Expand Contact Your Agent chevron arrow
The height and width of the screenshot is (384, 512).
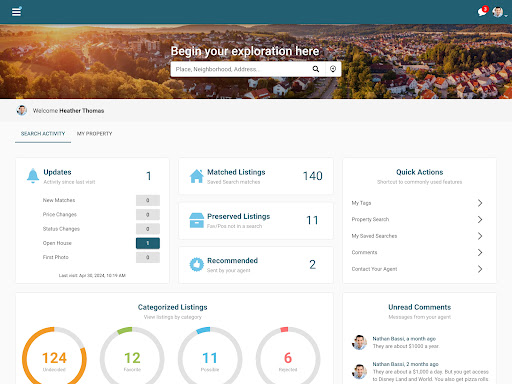(480, 269)
